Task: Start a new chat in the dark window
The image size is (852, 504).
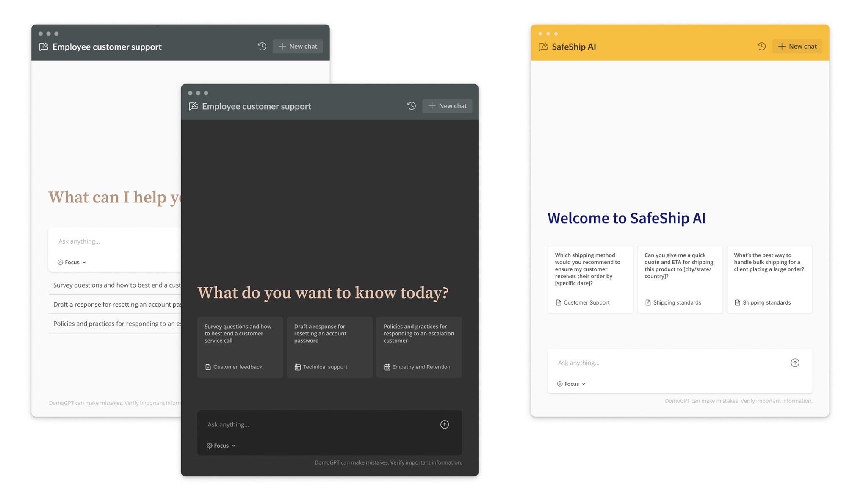Action: pyautogui.click(x=447, y=106)
